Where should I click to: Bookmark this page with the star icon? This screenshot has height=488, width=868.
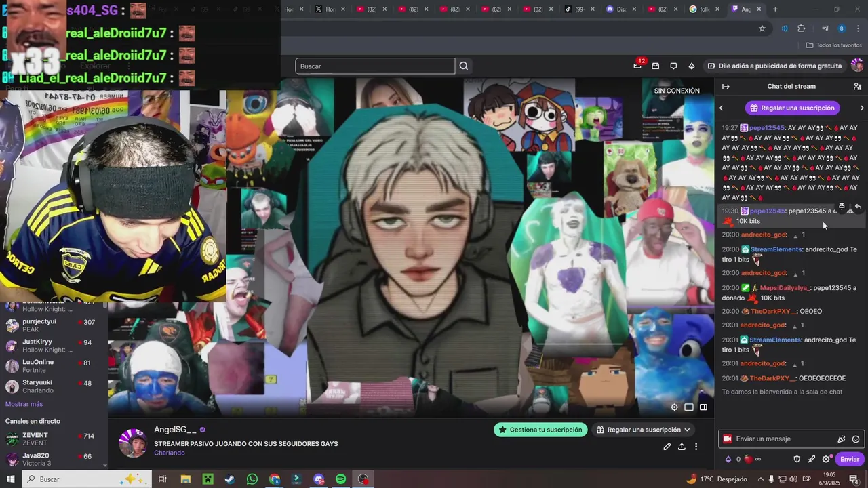(x=762, y=28)
